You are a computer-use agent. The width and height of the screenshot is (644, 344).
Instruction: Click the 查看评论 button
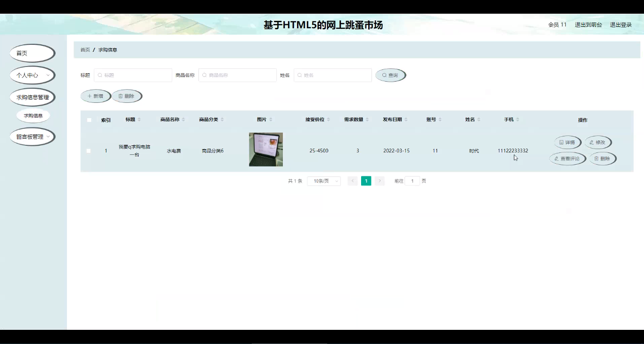point(568,159)
